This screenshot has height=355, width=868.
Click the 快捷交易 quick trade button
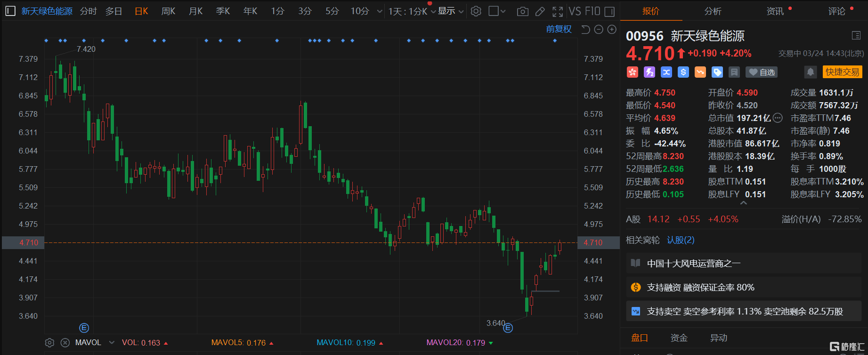click(x=842, y=72)
